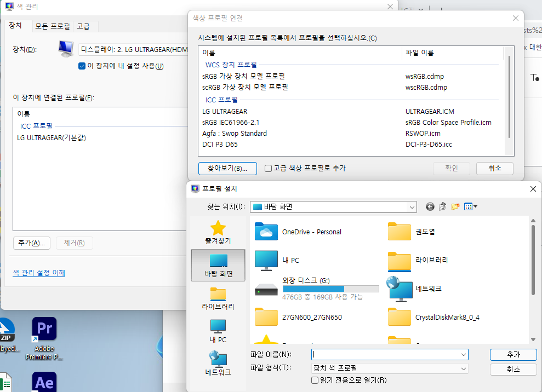This screenshot has height=392, width=542.
Task: Close the 색상 프로필 연결 dialog
Action: click(x=515, y=18)
